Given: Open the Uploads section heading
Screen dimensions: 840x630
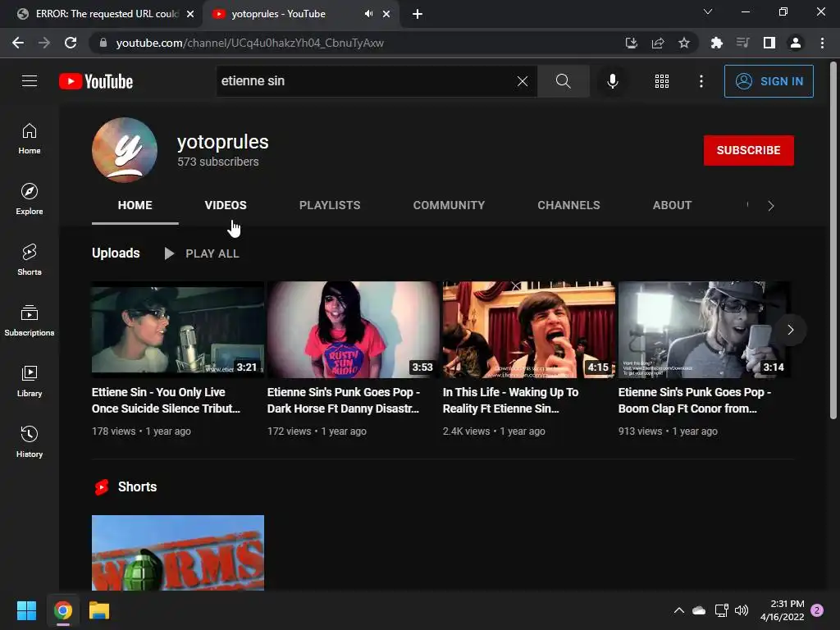Looking at the screenshot, I should point(116,253).
